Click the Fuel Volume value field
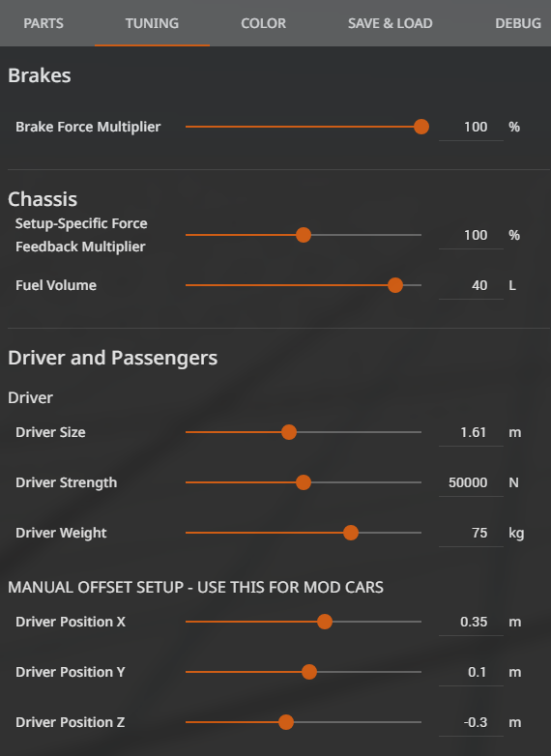Screen dimensions: 551x756 pyautogui.click(x=471, y=286)
